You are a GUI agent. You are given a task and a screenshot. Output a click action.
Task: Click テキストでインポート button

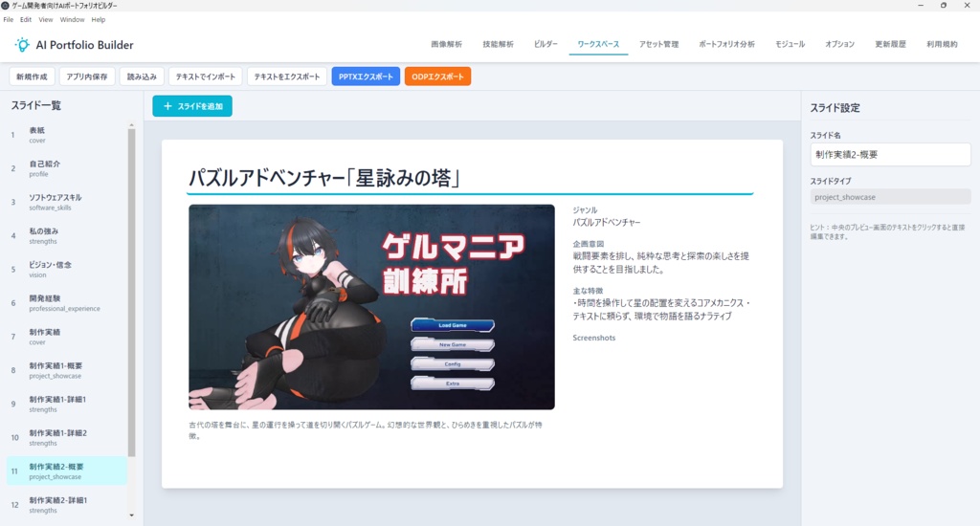coord(206,77)
